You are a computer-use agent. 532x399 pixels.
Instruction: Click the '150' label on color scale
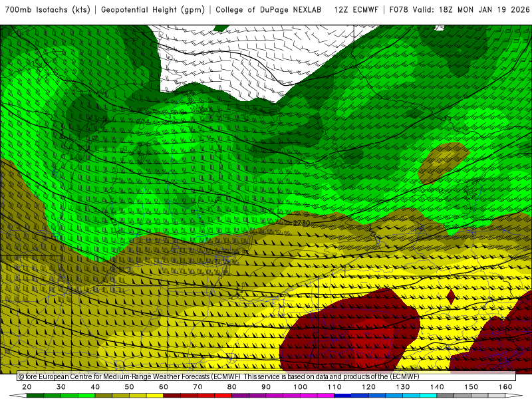click(471, 387)
